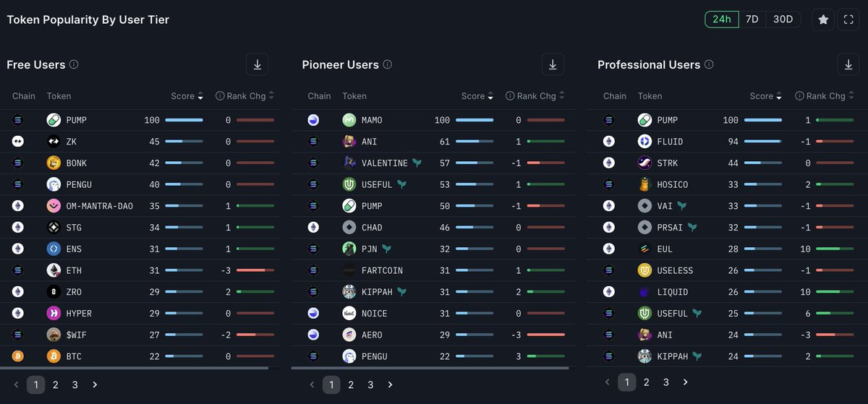Viewport: 868px width, 404px height.
Task: Select current page 1 in Pioneer Users
Action: 331,385
